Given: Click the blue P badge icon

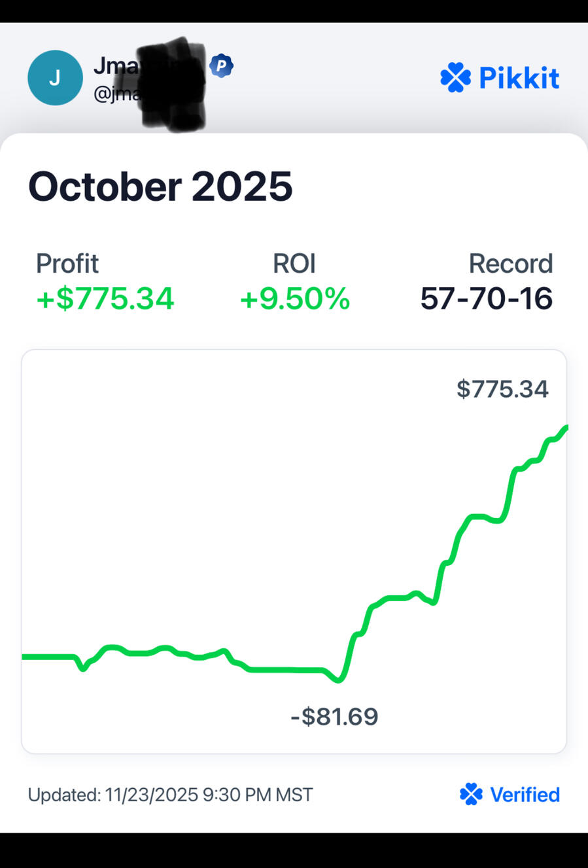Looking at the screenshot, I should pyautogui.click(x=222, y=65).
